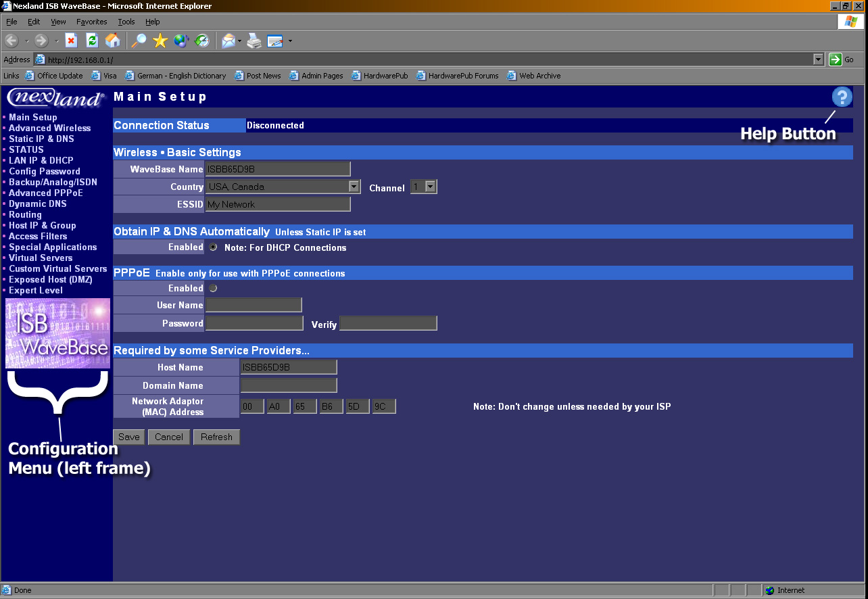The width and height of the screenshot is (868, 599).
Task: Click the History toolbar icon
Action: [x=202, y=41]
